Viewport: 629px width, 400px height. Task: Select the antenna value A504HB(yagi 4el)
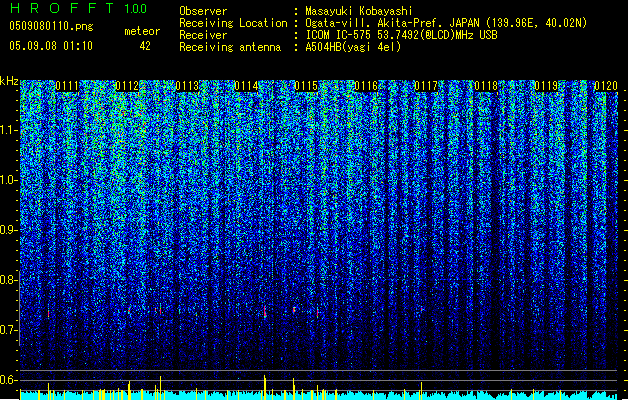(x=353, y=47)
